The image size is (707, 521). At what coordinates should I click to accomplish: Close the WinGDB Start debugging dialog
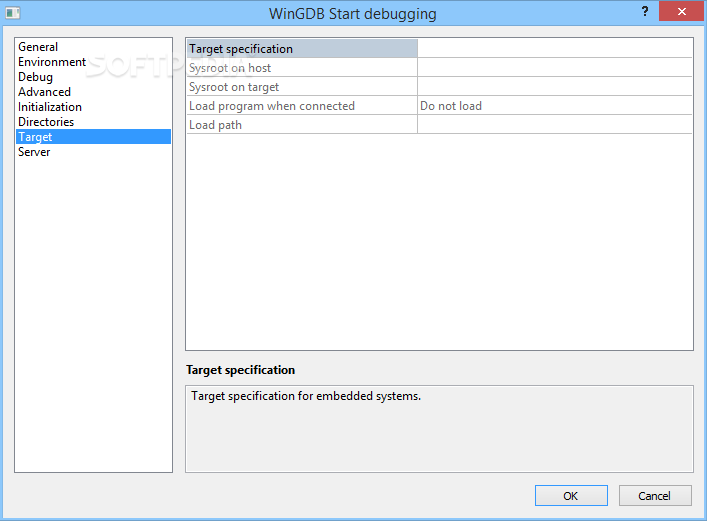pos(681,12)
